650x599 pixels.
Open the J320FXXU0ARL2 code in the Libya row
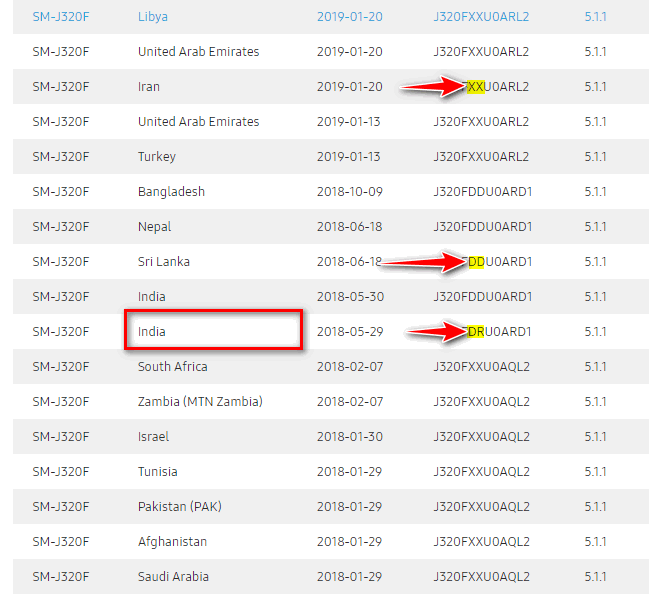click(x=481, y=17)
